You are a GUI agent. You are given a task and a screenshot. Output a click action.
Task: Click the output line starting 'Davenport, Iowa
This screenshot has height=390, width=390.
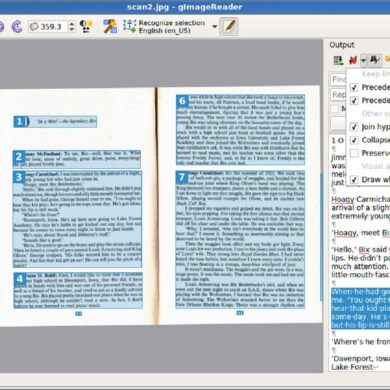point(361,359)
